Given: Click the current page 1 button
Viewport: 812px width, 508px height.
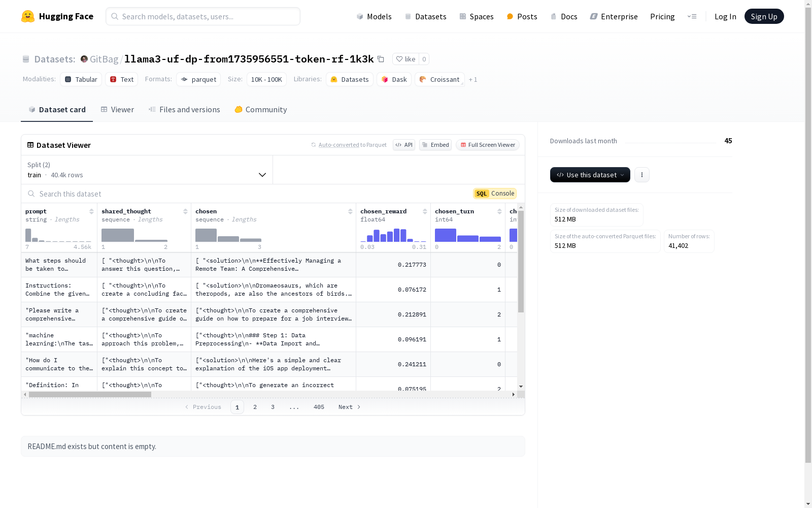Looking at the screenshot, I should point(237,407).
